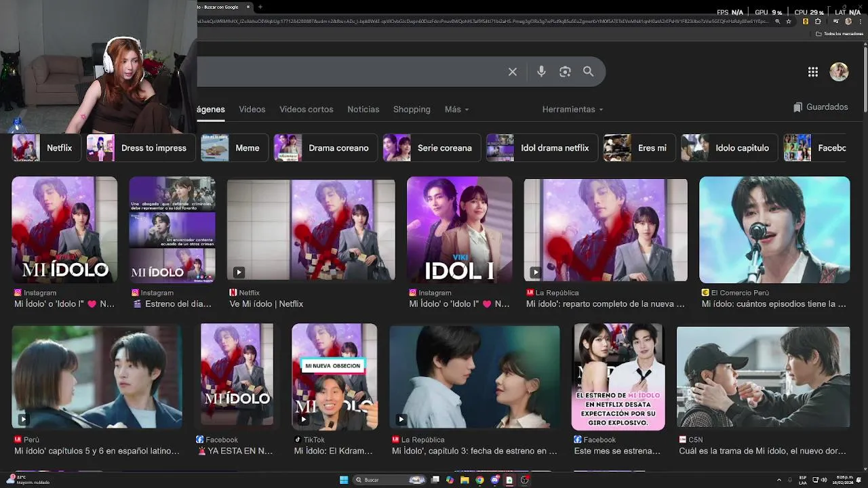The width and height of the screenshot is (868, 488).
Task: Filter by the Idolo capitulo chip
Action: coord(730,148)
